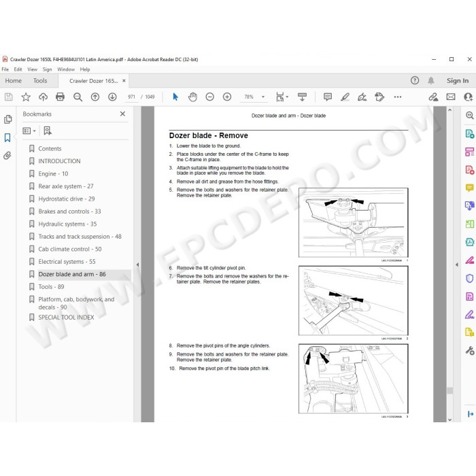Open the Help menu

pos(85,69)
